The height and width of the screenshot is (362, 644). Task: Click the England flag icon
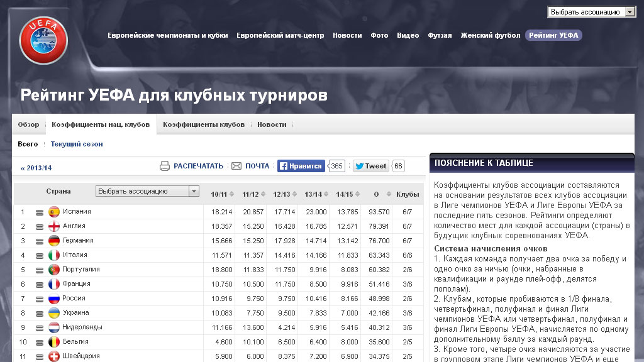tap(54, 226)
